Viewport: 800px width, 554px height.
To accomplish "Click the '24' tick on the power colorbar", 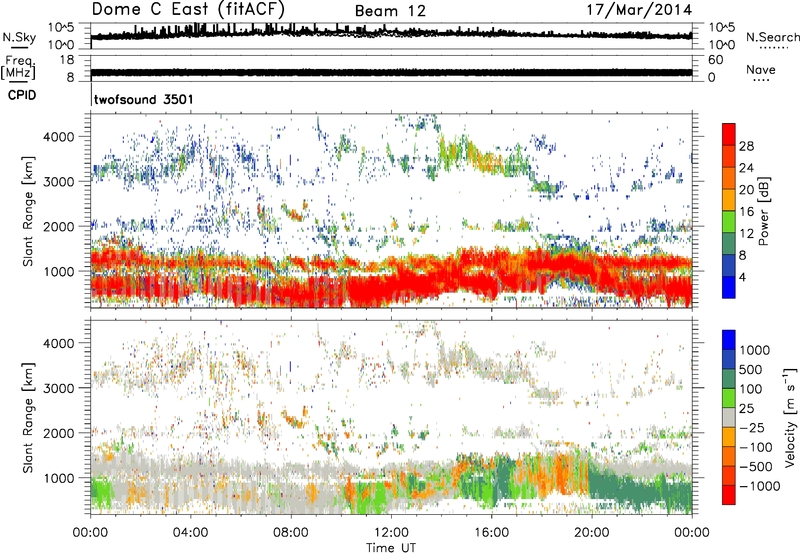I will (x=746, y=168).
